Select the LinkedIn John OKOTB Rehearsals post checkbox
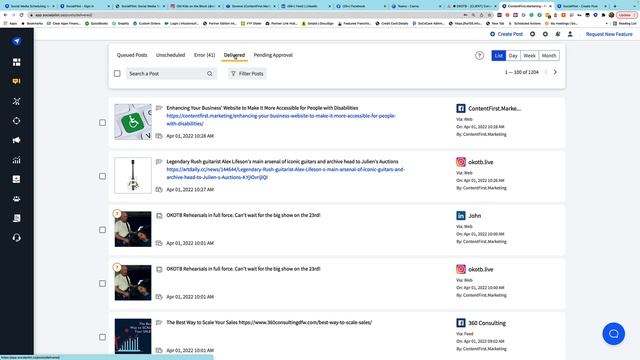This screenshot has height=360, width=640. point(102,230)
